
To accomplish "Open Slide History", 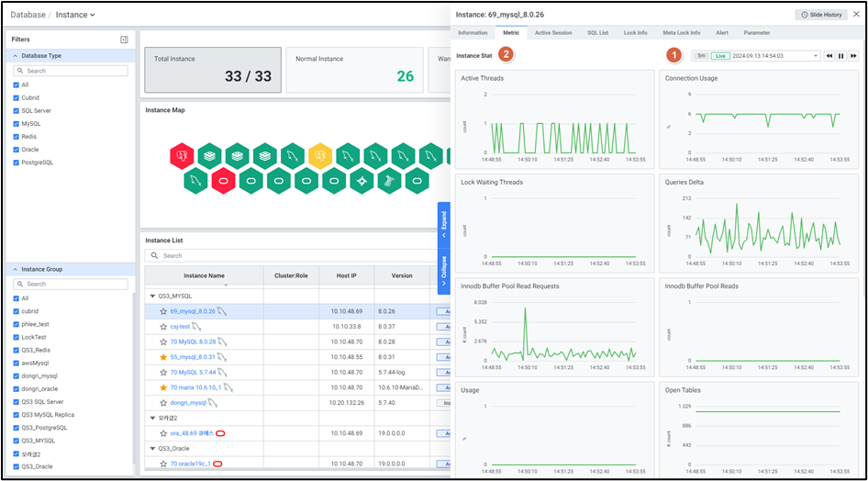I will 820,15.
